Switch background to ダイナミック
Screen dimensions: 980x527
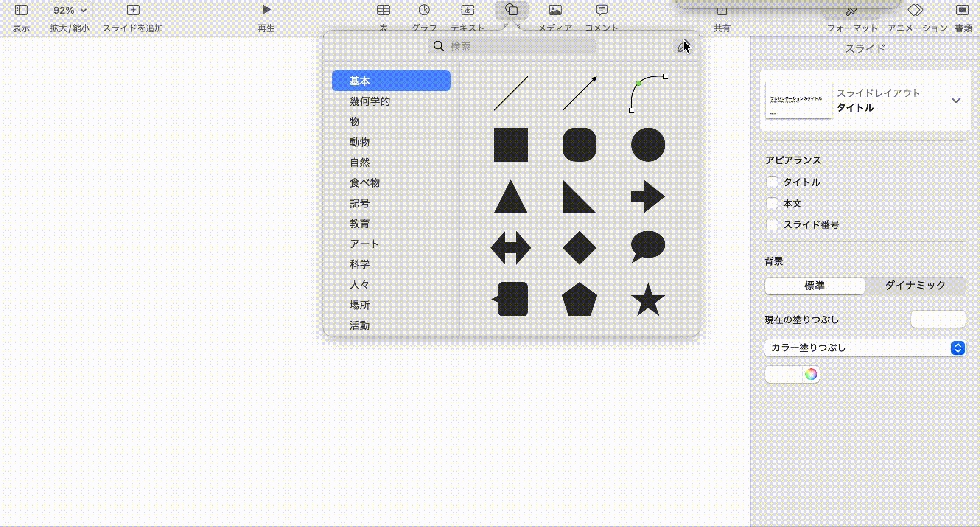(x=915, y=286)
